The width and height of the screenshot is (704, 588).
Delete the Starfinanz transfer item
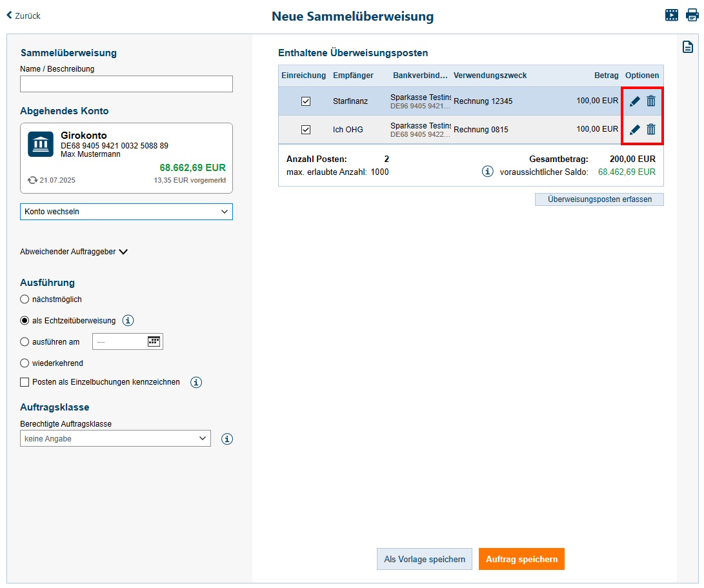(651, 101)
